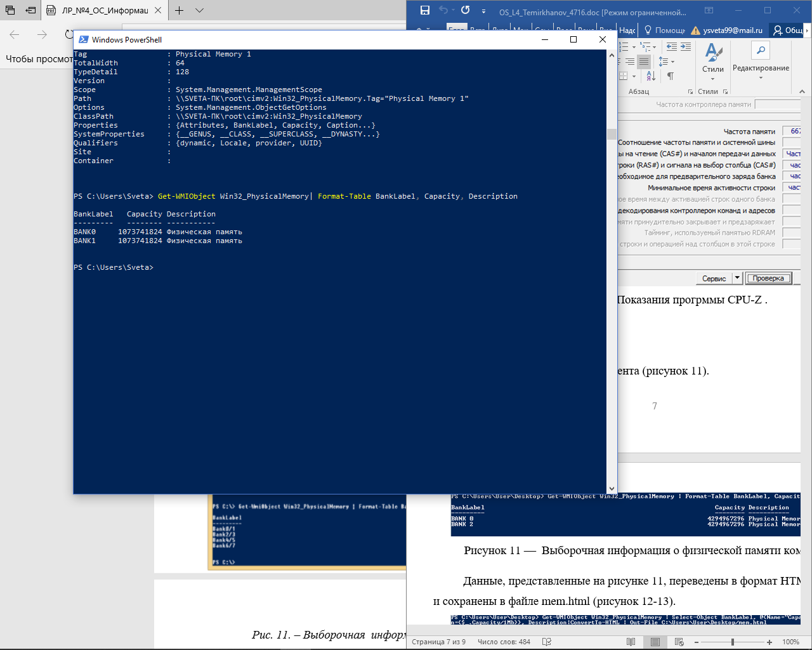
Task: Open a new tab in Edge
Action: (180, 10)
